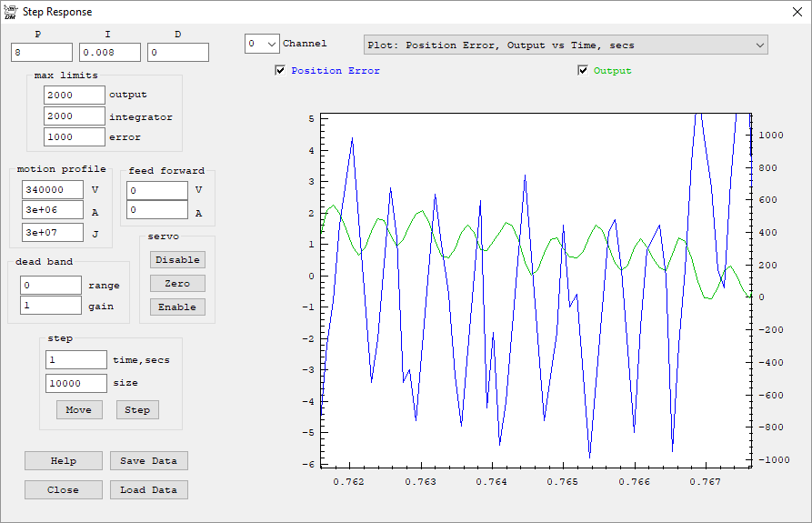Screen dimensions: 812x523
Task: Toggle the Position Error checkbox
Action: pos(280,71)
